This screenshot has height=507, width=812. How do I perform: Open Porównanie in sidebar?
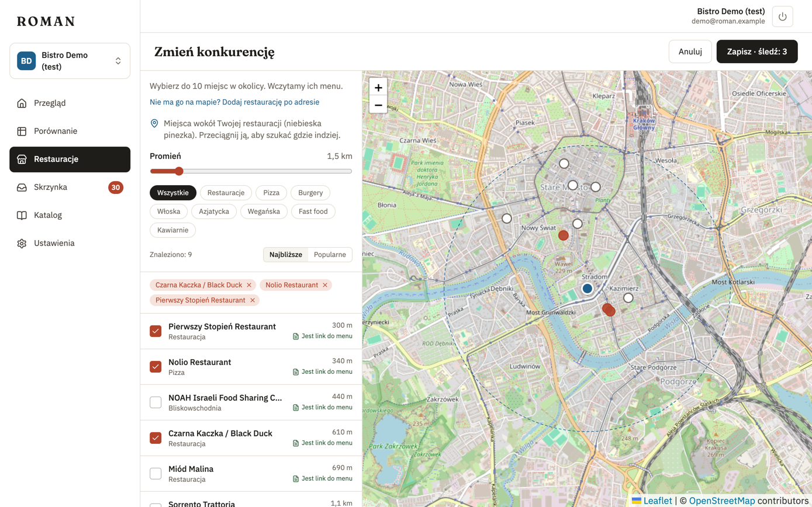coord(70,131)
